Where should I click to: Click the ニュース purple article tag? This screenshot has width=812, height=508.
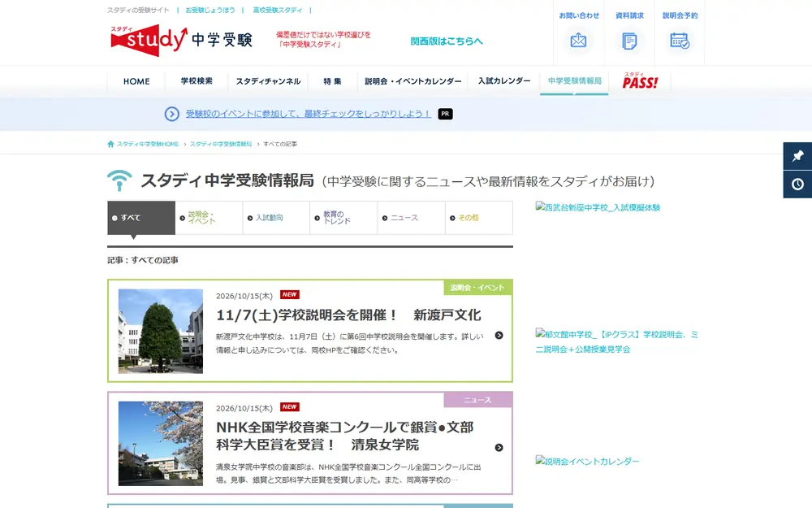(x=477, y=400)
